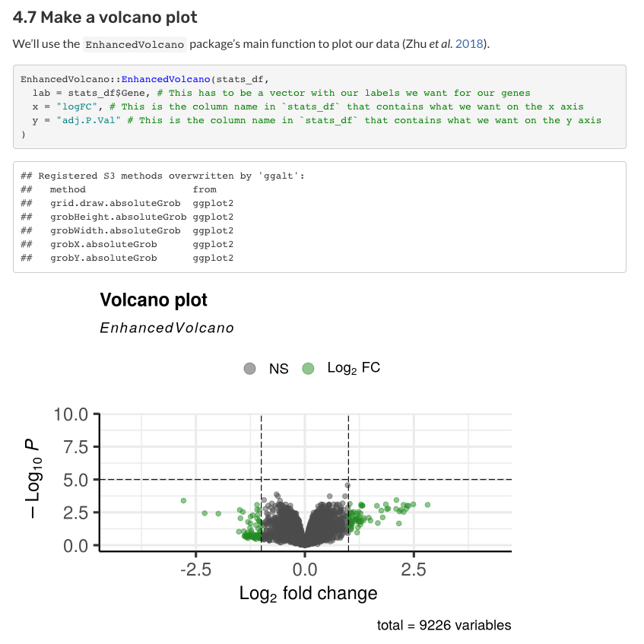Click the EnhancedVolcano inline code in paragraph
The image size is (644, 644).
(x=135, y=44)
